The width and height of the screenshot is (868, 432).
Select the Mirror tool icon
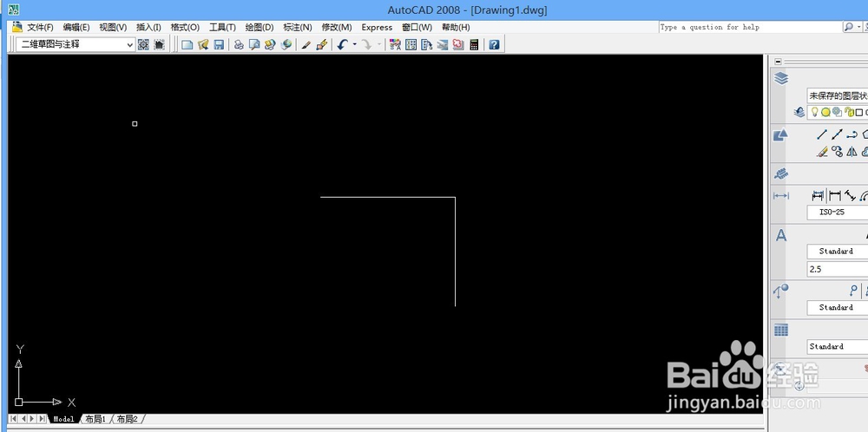[852, 152]
